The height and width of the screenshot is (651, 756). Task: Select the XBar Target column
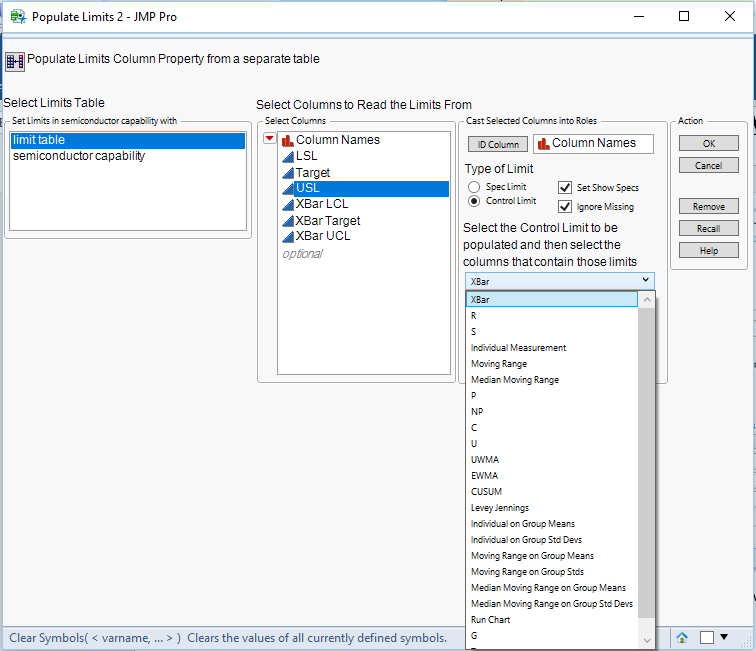pyautogui.click(x=327, y=220)
